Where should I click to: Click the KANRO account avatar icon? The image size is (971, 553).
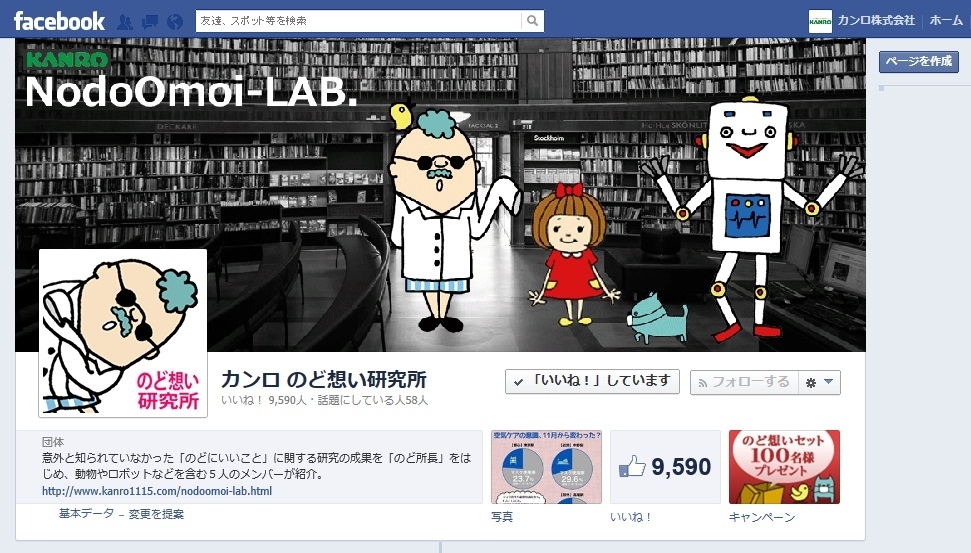821,21
